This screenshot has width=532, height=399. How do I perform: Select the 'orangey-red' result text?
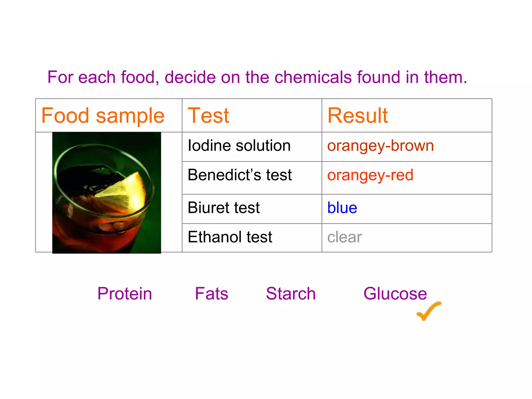(370, 175)
